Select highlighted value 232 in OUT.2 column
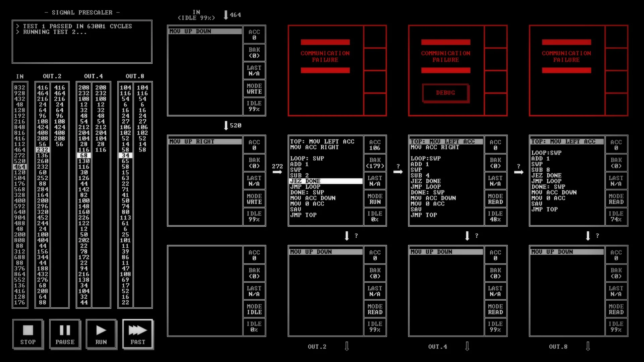 tap(43, 150)
